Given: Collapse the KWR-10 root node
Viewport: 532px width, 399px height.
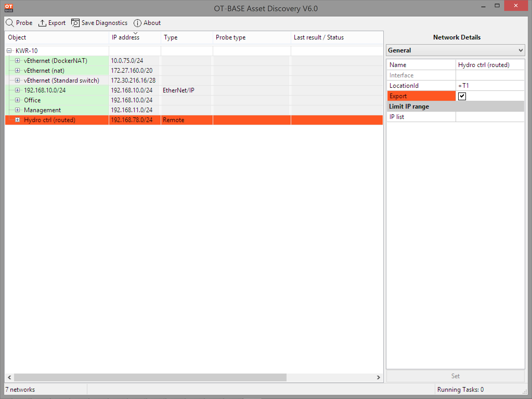Looking at the screenshot, I should coord(9,51).
